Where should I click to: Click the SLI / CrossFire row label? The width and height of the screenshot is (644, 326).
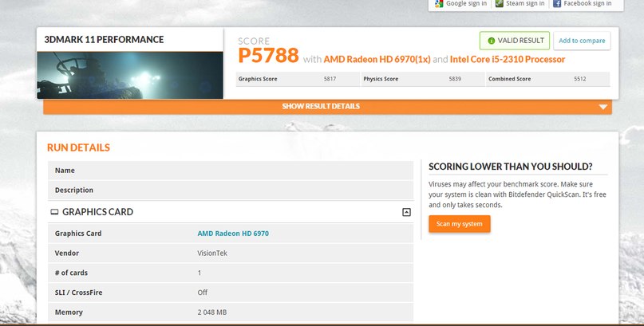tap(78, 293)
